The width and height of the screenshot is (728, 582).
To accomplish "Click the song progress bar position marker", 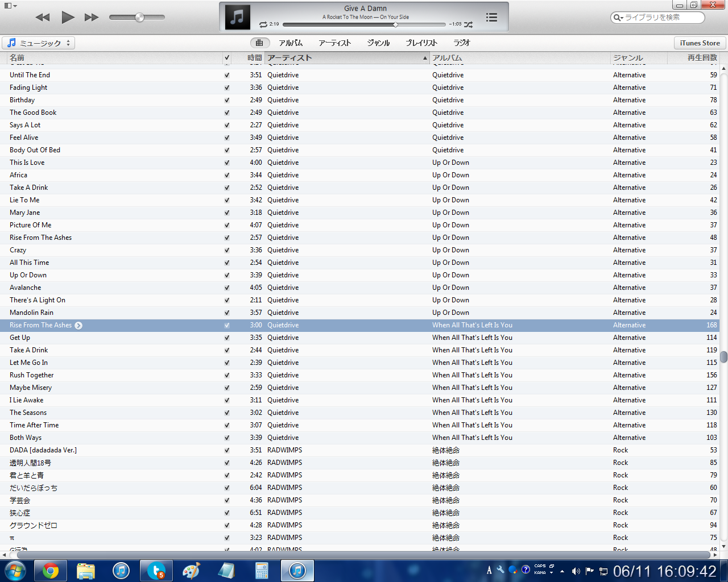I will pyautogui.click(x=395, y=24).
